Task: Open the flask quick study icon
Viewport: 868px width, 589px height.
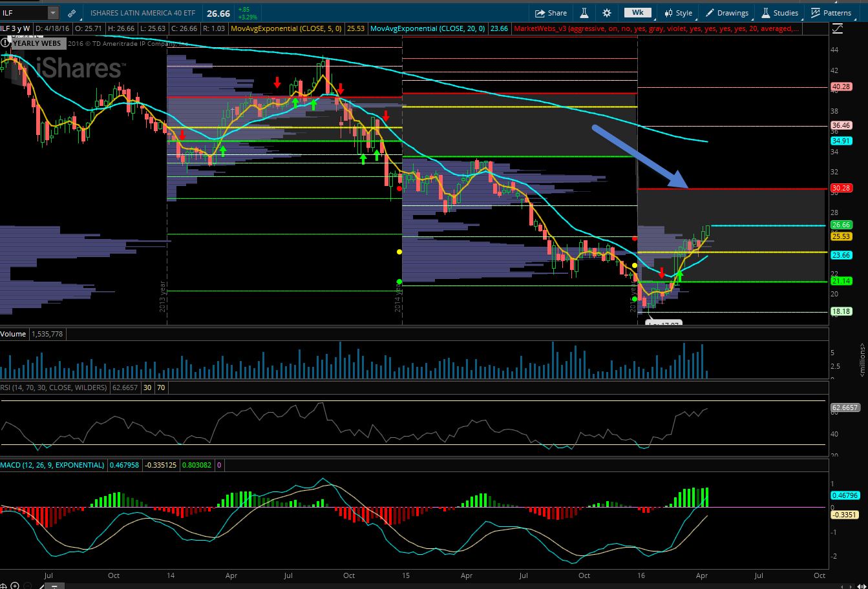Action: click(584, 13)
